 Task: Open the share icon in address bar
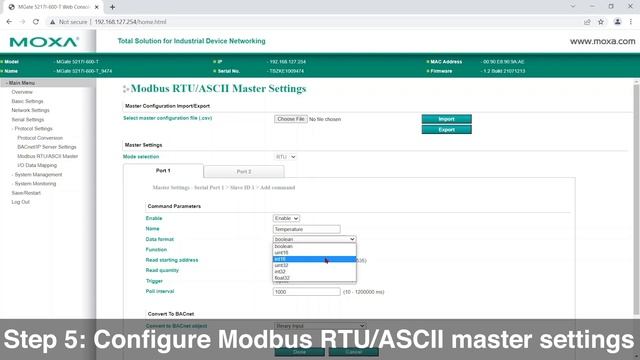point(587,22)
